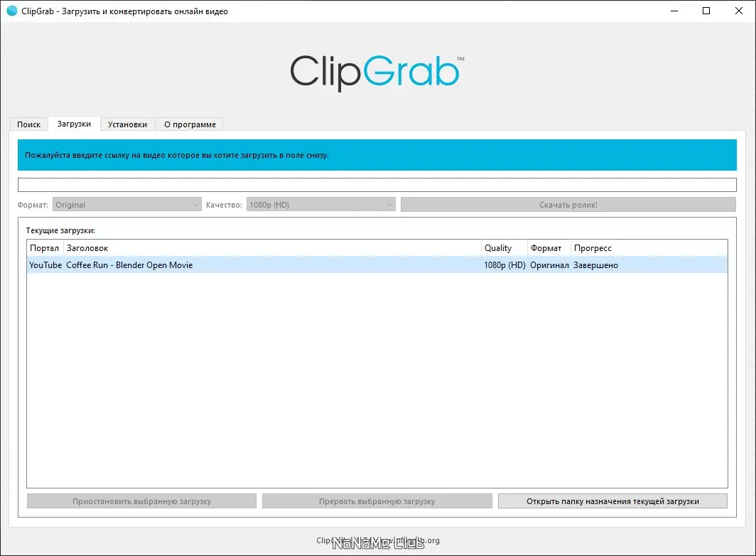Click the video URL input field
Screen dimensions: 756x556
pyautogui.click(x=377, y=185)
